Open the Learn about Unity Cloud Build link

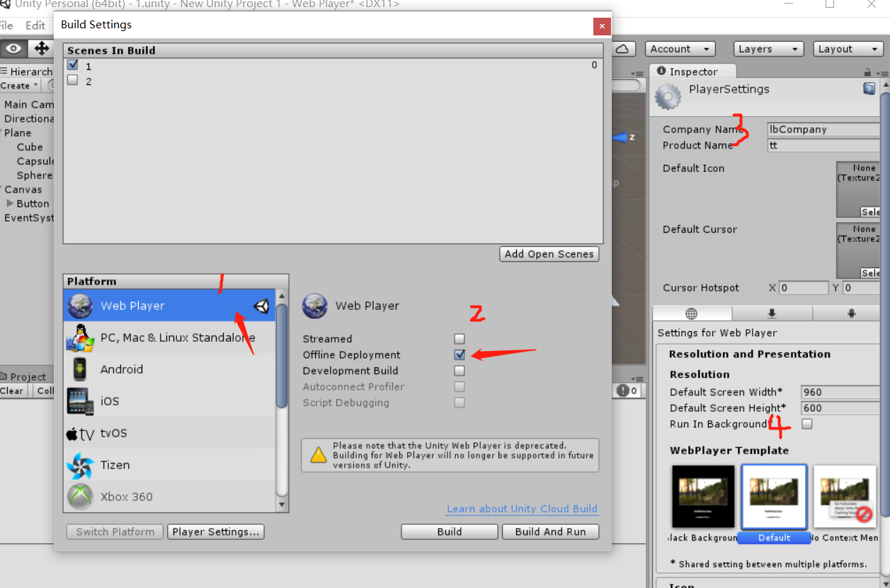point(522,509)
